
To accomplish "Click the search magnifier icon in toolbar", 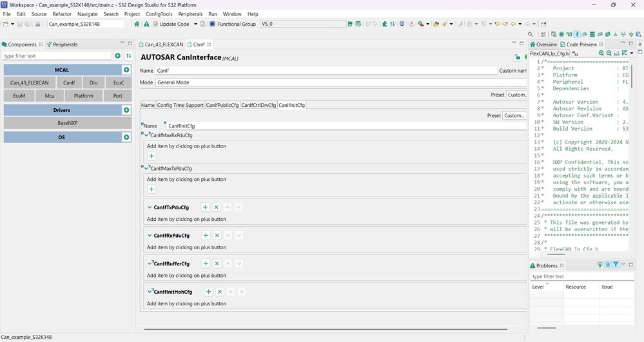I will tap(531, 35).
